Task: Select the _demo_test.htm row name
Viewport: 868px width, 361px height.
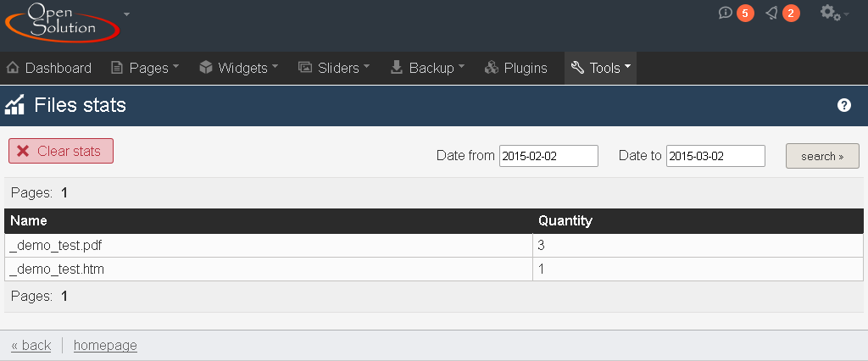Action: click(57, 269)
